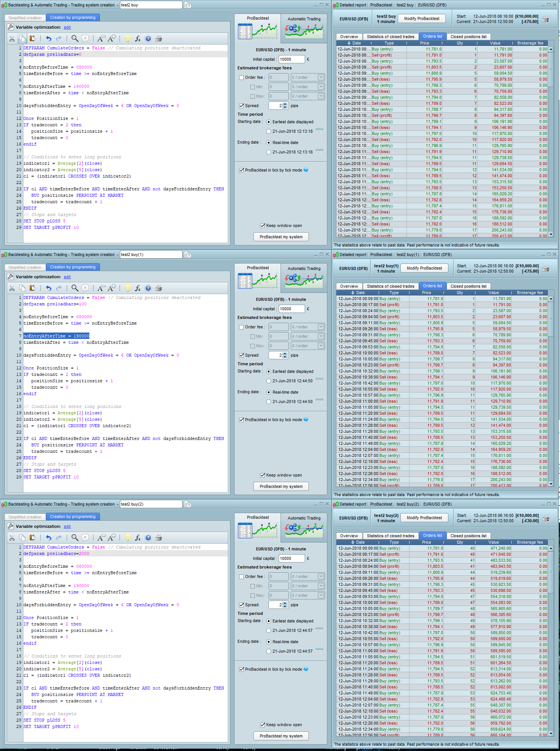Viewport: 560px width, 751px height.
Task: Undo the last edit in top test2 buy editor
Action: [x=49, y=38]
